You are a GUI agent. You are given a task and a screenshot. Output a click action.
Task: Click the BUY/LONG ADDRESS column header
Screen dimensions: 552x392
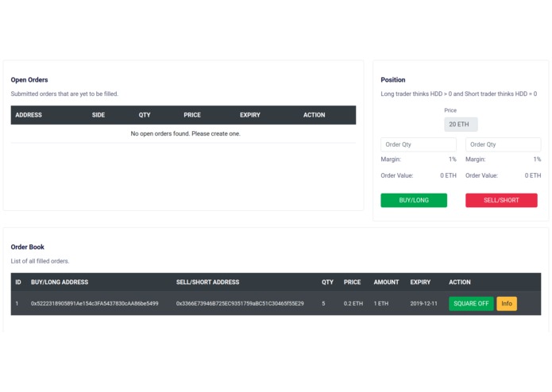(60, 282)
